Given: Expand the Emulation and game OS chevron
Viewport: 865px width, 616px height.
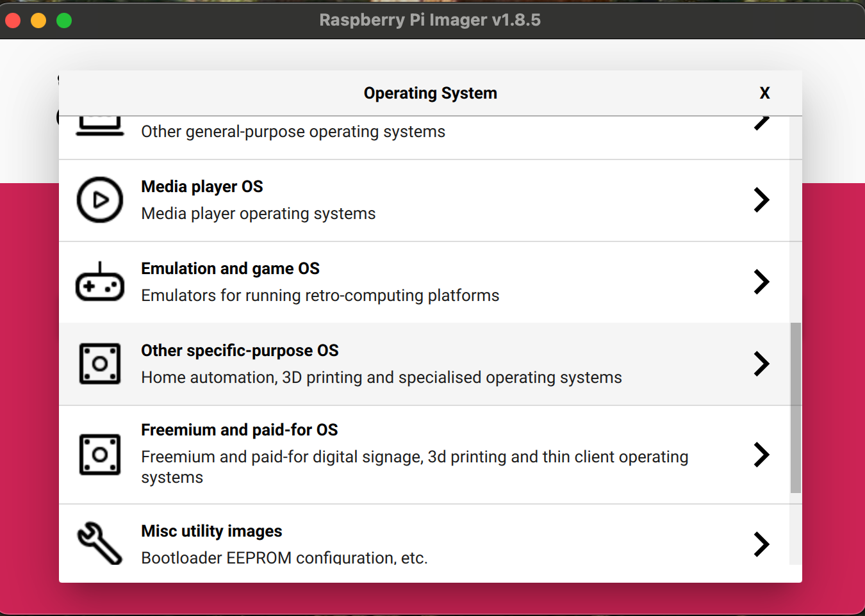Looking at the screenshot, I should (x=761, y=282).
